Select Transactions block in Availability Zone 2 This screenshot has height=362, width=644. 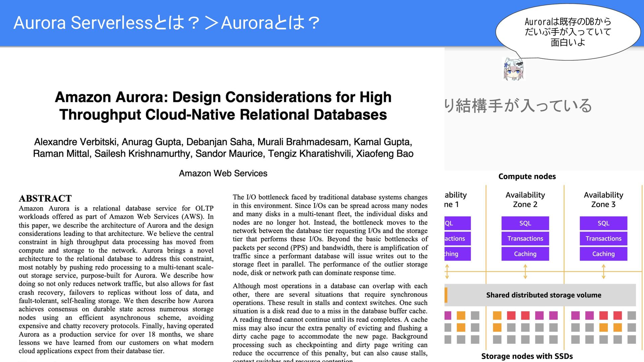pyautogui.click(x=525, y=239)
